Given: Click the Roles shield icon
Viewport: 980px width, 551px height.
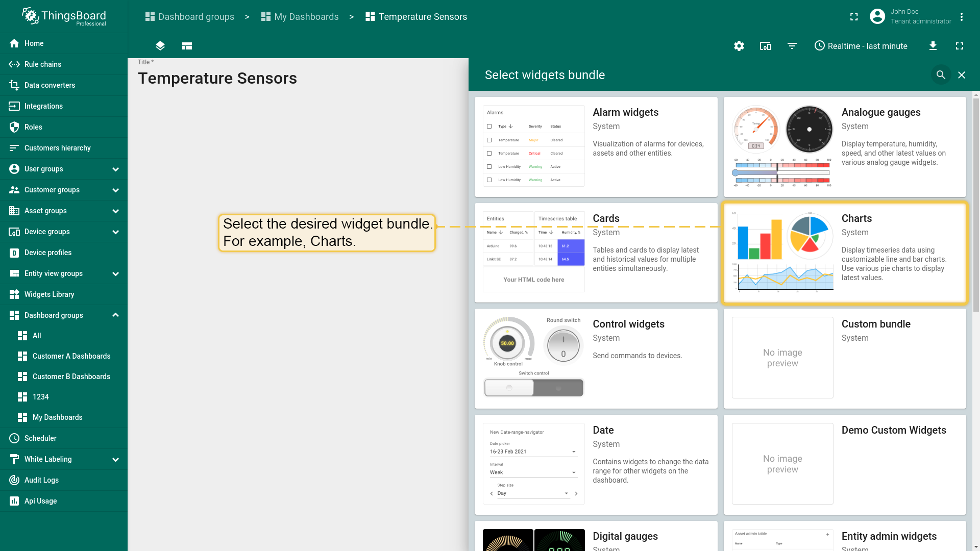Looking at the screenshot, I should tap(14, 127).
